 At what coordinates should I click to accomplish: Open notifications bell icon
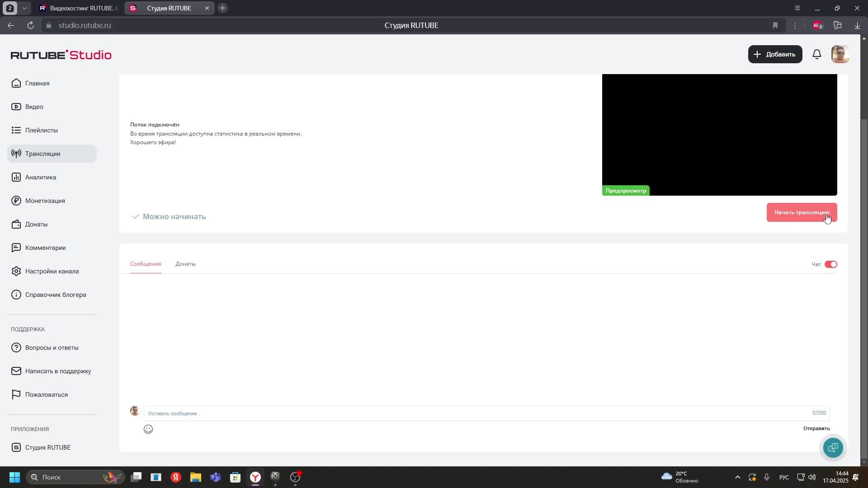(x=816, y=54)
